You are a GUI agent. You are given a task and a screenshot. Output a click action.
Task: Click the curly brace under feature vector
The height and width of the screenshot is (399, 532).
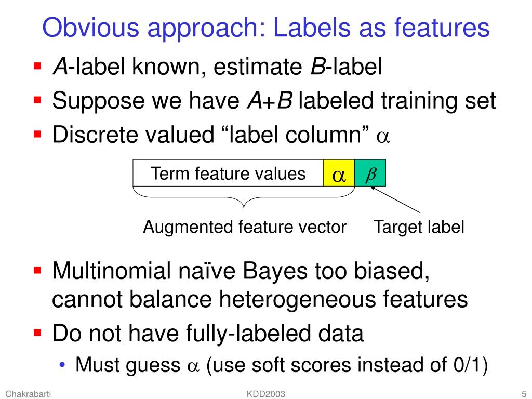(244, 197)
